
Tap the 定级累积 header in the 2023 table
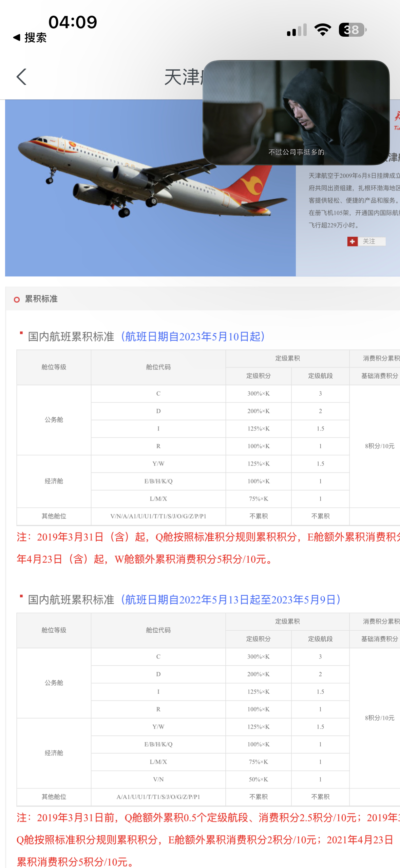pos(287,358)
